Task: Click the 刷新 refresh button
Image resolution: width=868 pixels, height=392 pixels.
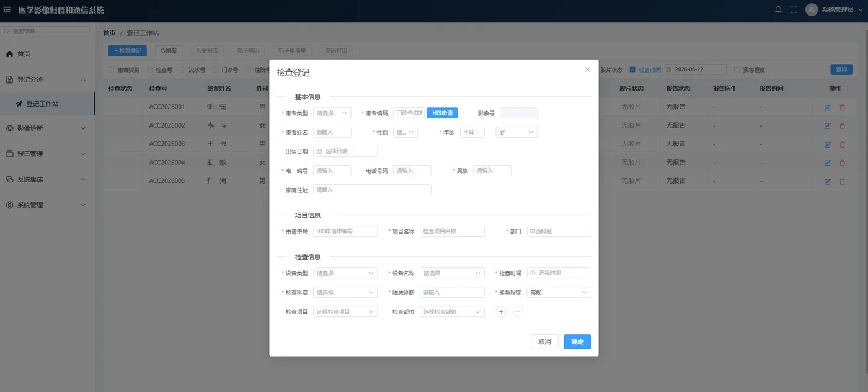Action: (x=169, y=51)
